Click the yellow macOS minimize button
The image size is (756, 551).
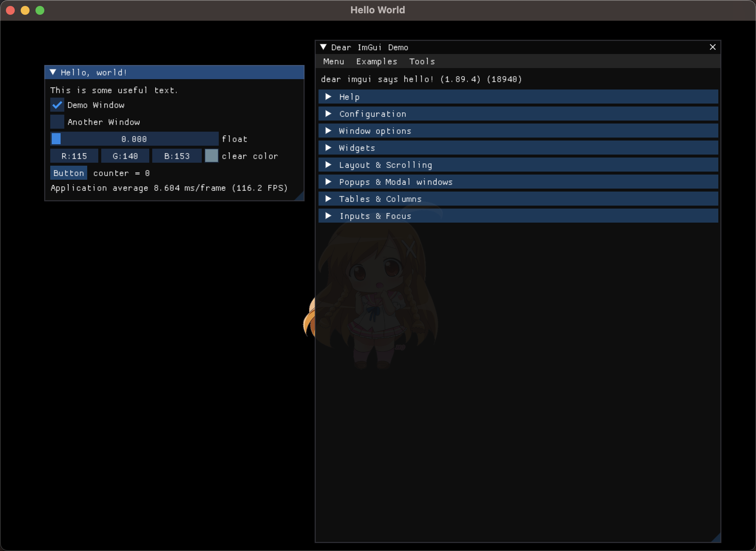coord(25,10)
